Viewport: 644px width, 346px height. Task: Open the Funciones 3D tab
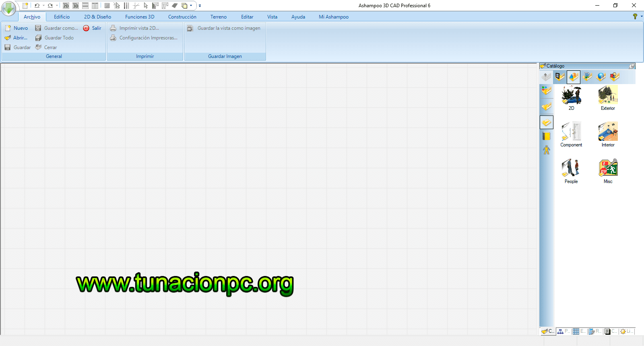[x=140, y=17]
